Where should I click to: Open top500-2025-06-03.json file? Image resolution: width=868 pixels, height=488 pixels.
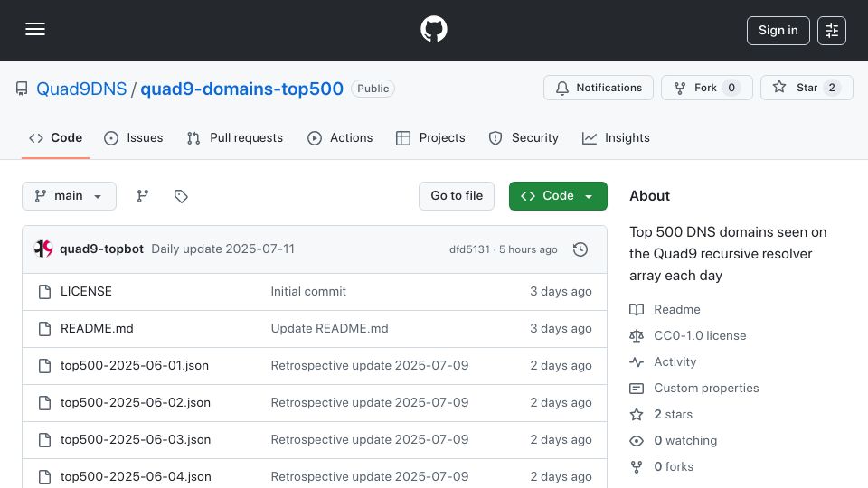(136, 440)
